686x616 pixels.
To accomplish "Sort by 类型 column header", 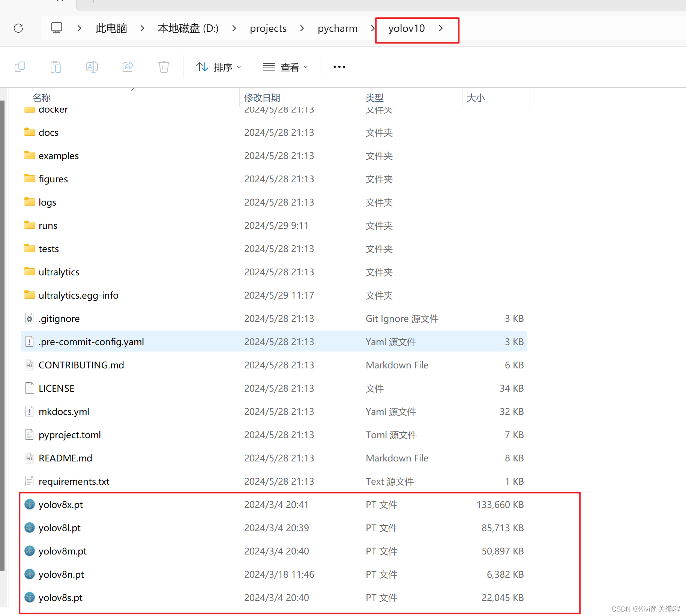I will tap(375, 98).
